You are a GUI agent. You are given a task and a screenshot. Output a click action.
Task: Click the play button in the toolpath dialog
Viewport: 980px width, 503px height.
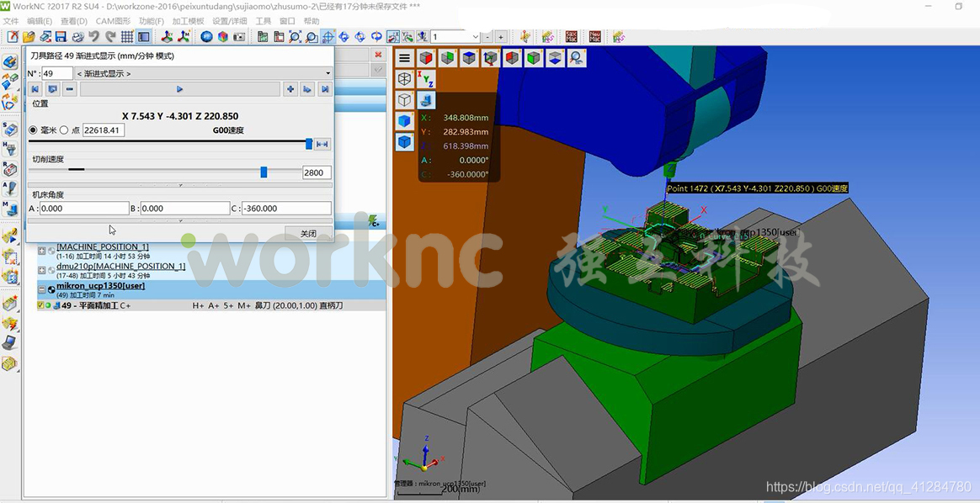tap(180, 89)
